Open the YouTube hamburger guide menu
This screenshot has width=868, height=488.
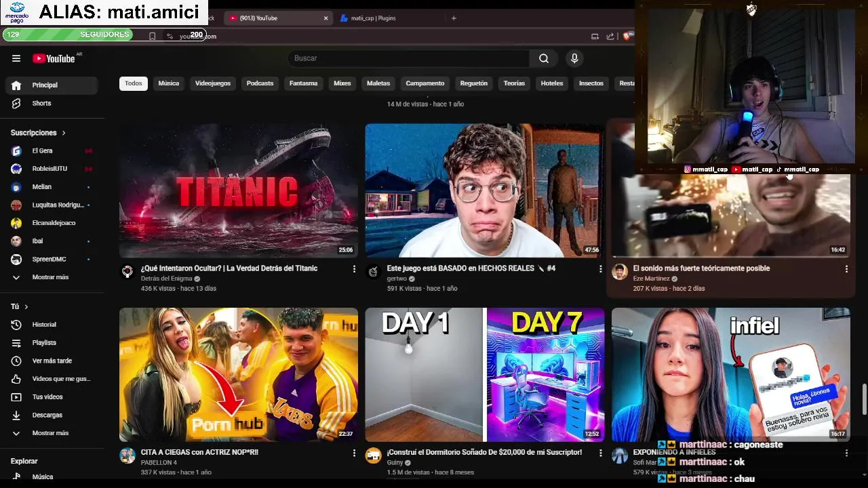click(16, 58)
